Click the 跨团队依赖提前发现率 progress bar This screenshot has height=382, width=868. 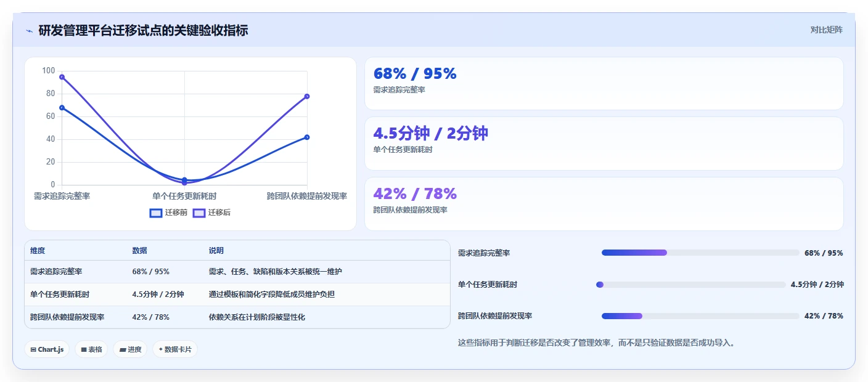[x=700, y=316]
